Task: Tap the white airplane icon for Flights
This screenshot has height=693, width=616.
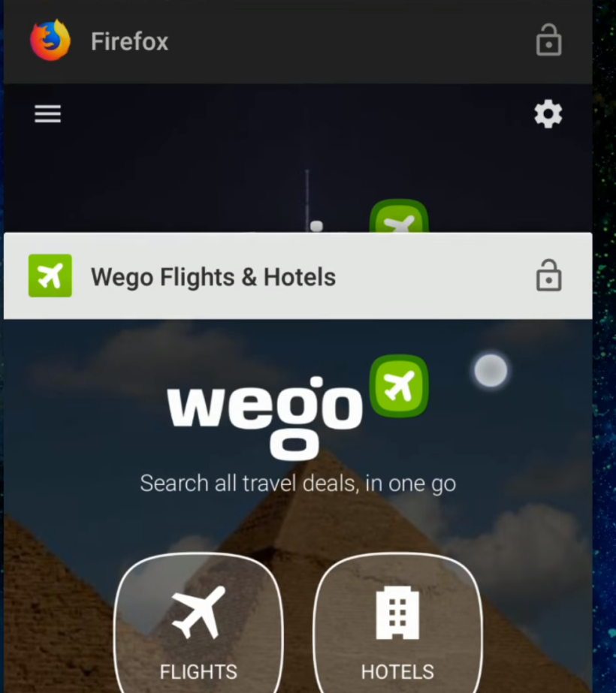Action: coord(198,613)
